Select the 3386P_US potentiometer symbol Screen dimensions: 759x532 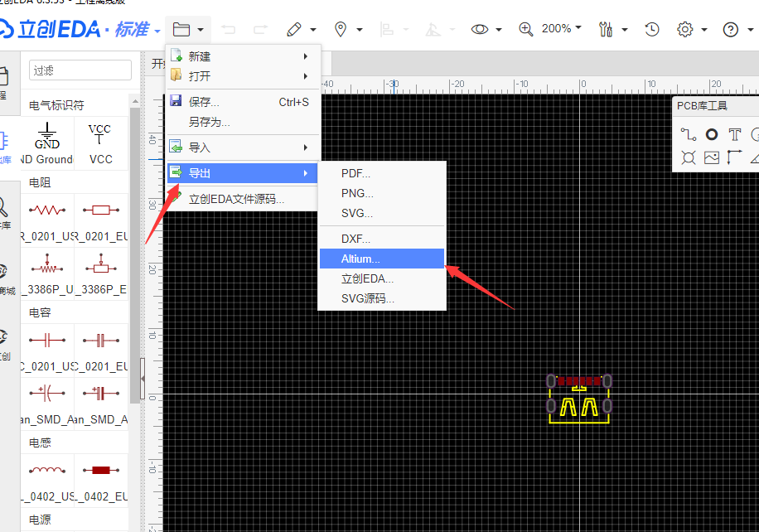(x=47, y=273)
